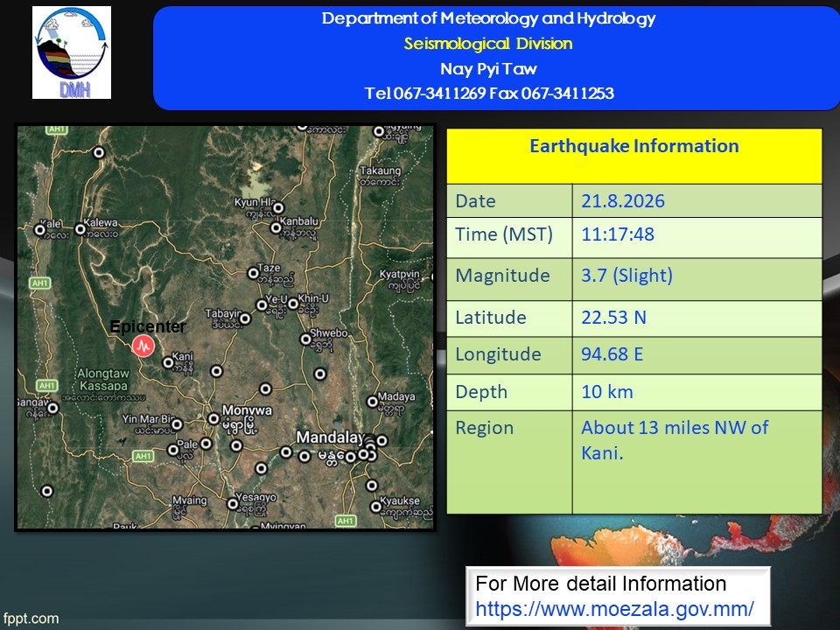Click the Time (MST) row label
Viewport: 840px width, 630px height.
tap(504, 234)
